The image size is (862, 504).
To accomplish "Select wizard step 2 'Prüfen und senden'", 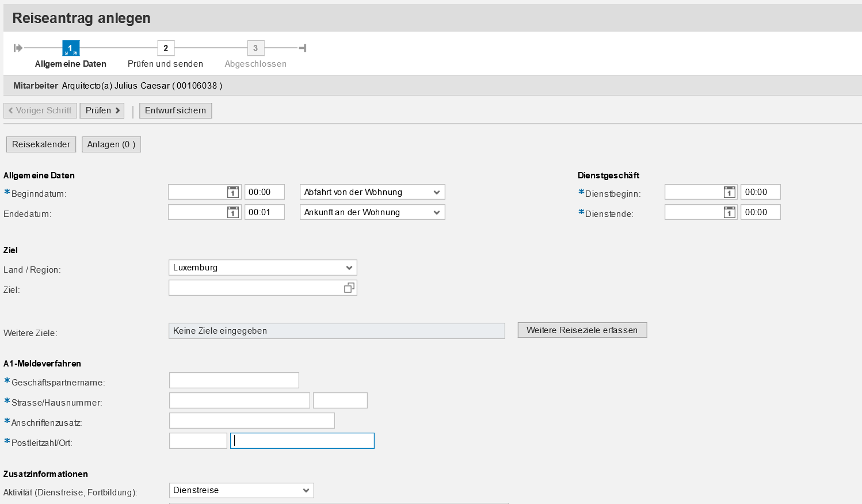I will (x=165, y=48).
